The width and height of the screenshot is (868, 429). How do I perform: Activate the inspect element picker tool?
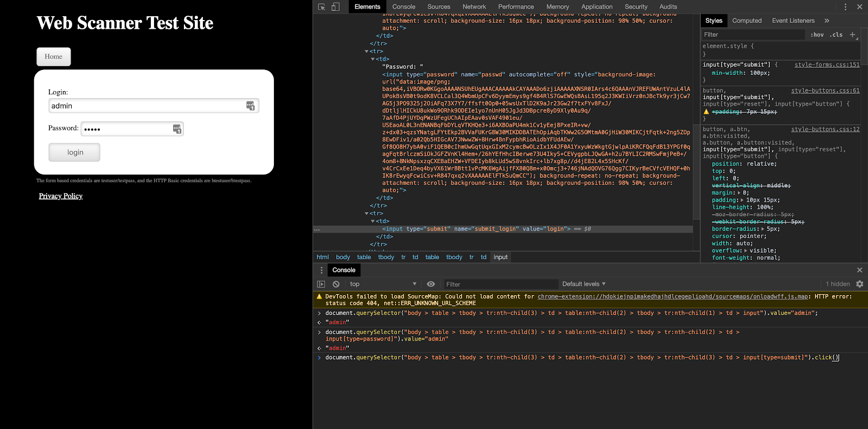tap(322, 7)
